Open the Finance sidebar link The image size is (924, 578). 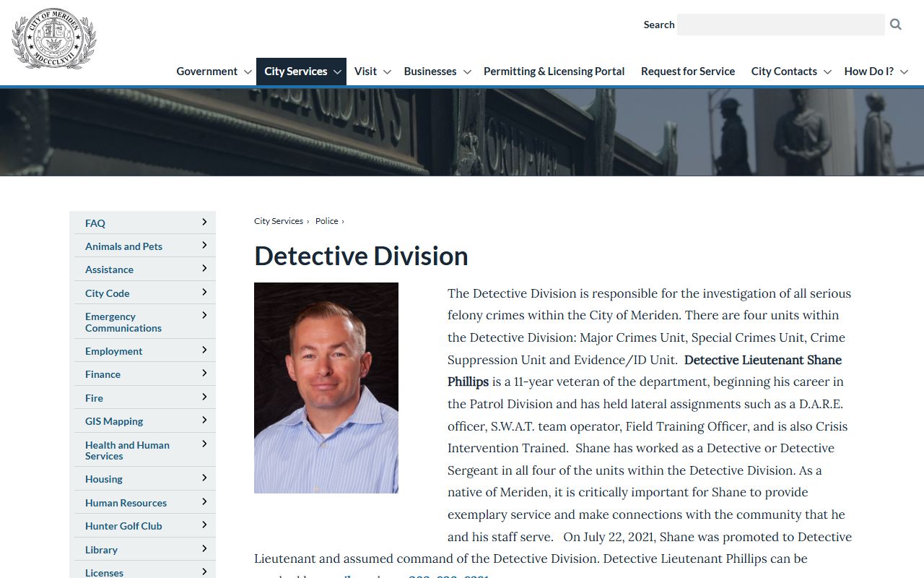103,374
